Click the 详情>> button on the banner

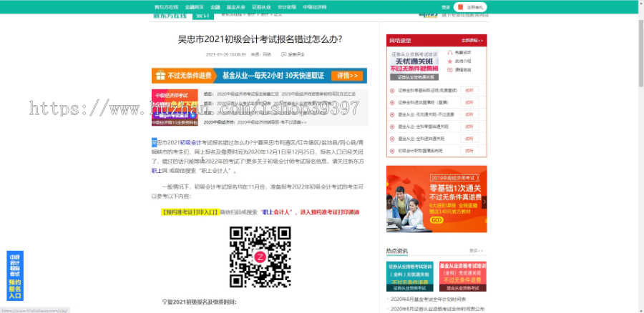[347, 76]
